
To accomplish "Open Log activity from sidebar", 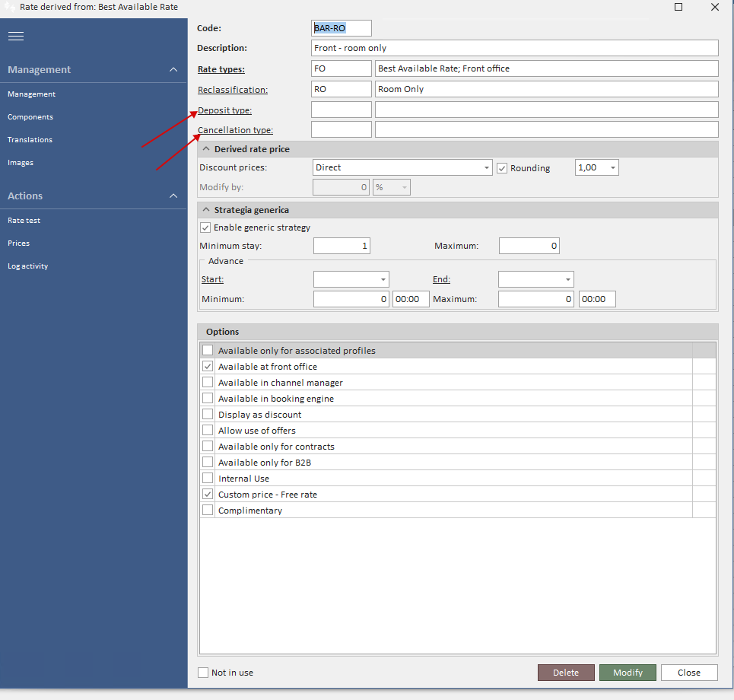I will coord(28,266).
